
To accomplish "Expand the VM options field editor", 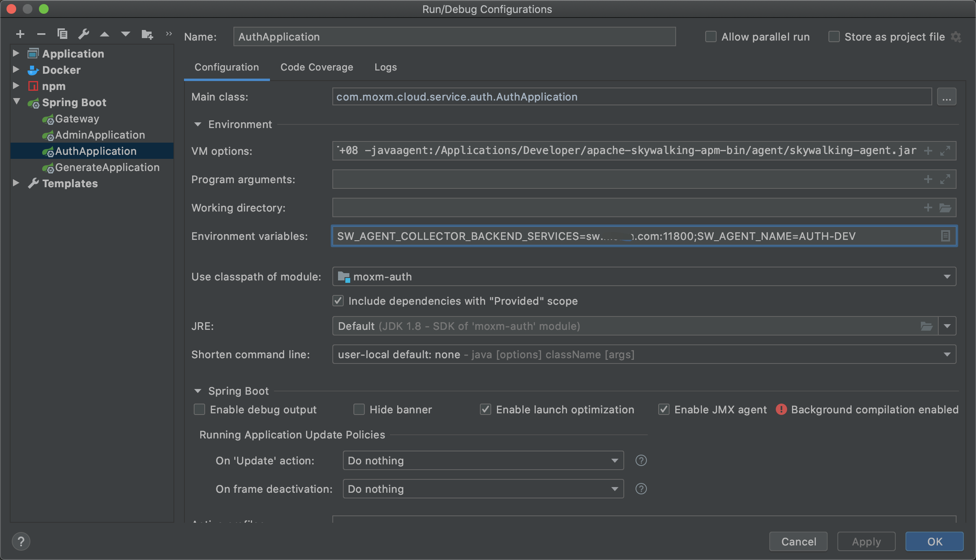I will pyautogui.click(x=945, y=151).
